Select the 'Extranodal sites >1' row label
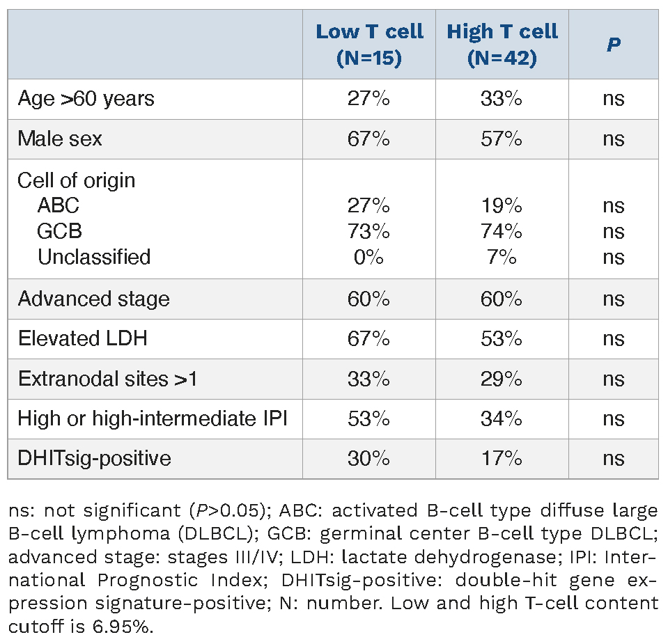668x644 pixels. [108, 379]
